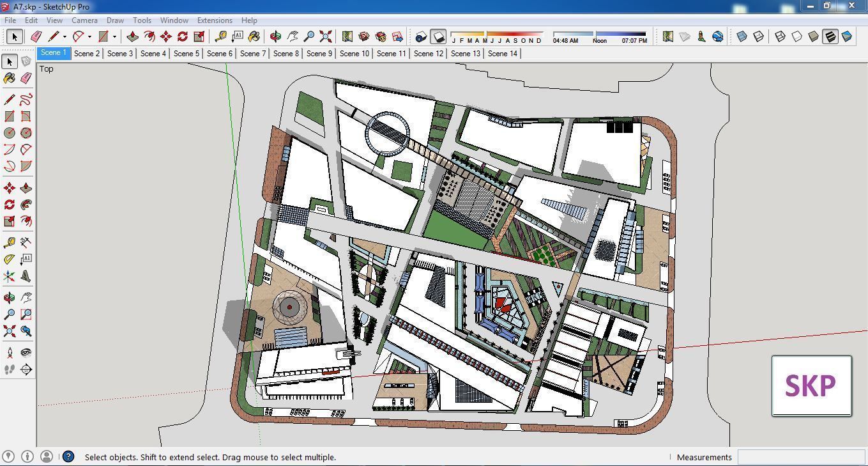
Task: Open the Window menu
Action: point(174,20)
